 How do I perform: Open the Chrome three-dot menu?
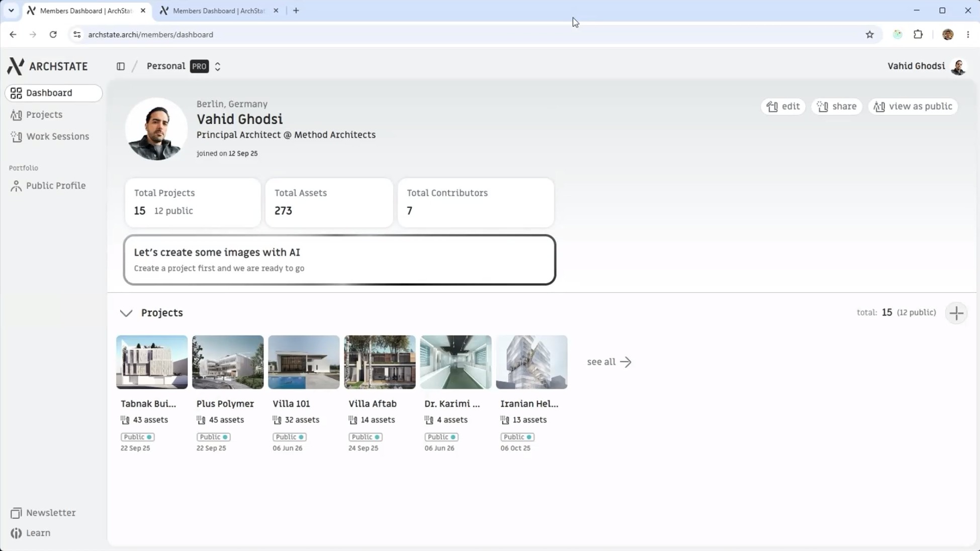coord(968,35)
